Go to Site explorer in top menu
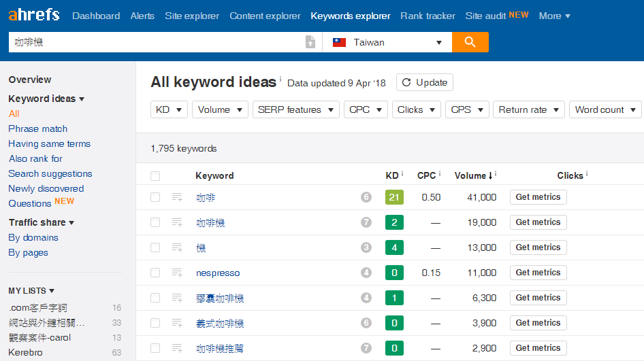 [x=192, y=16]
